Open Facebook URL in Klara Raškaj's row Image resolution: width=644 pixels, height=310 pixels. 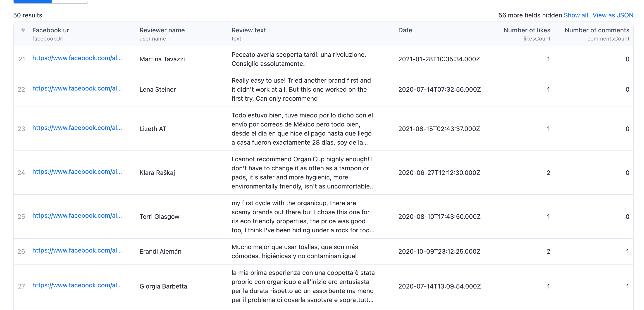tap(77, 172)
